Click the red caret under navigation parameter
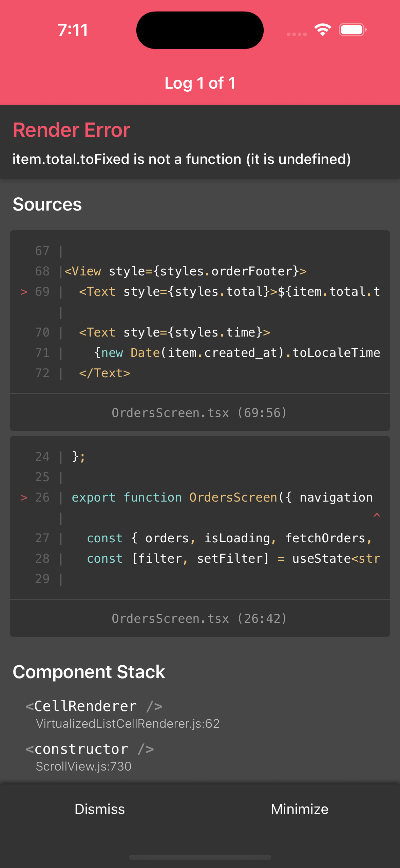 tap(376, 516)
